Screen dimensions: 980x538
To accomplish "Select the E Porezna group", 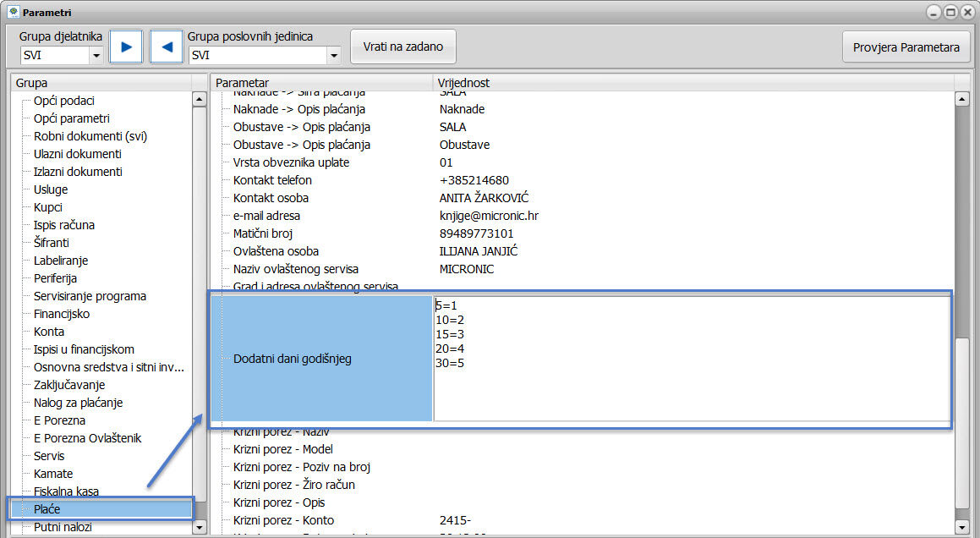I will 59,420.
